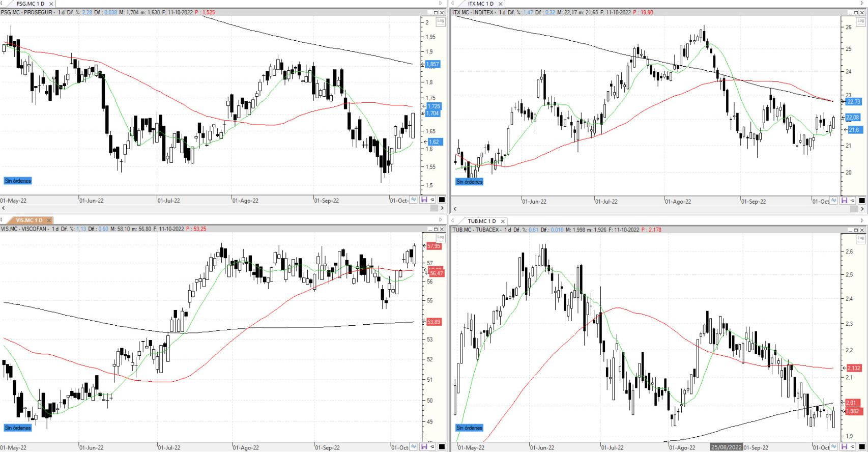
Task: Enable Log scale on the Tubacex chart
Action: pos(860,238)
